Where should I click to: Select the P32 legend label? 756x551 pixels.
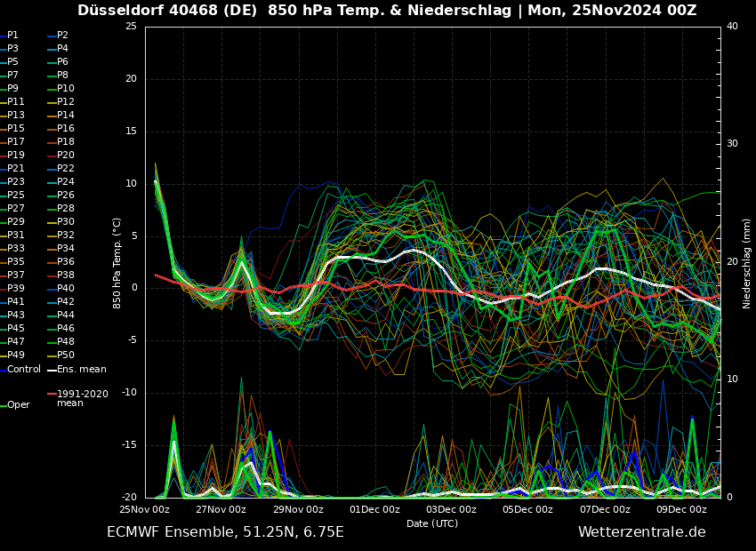(66, 236)
